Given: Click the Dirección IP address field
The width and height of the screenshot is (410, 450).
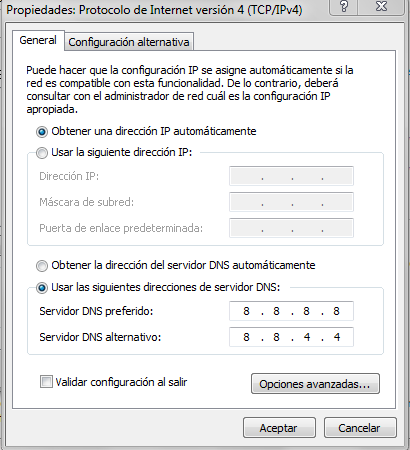Looking at the screenshot, I should [291, 176].
